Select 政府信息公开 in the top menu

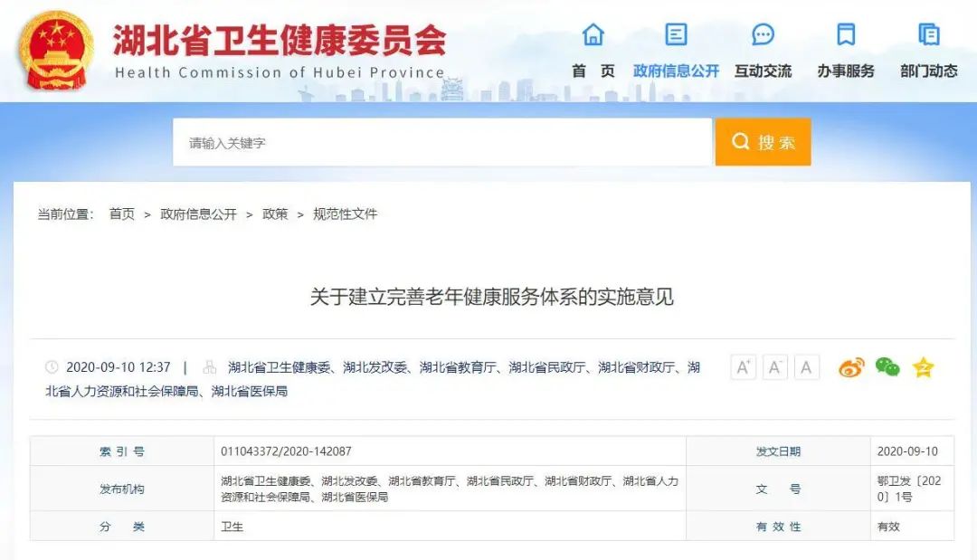(x=675, y=70)
